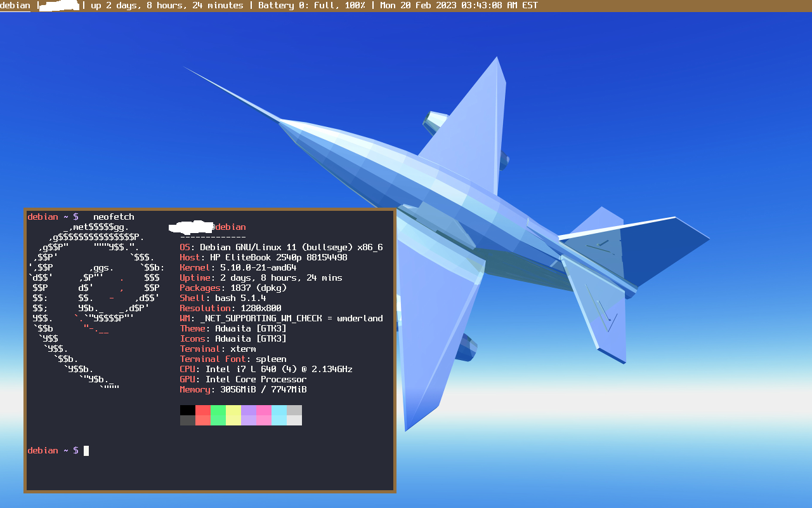Click the date and time in the top bar

(459, 6)
